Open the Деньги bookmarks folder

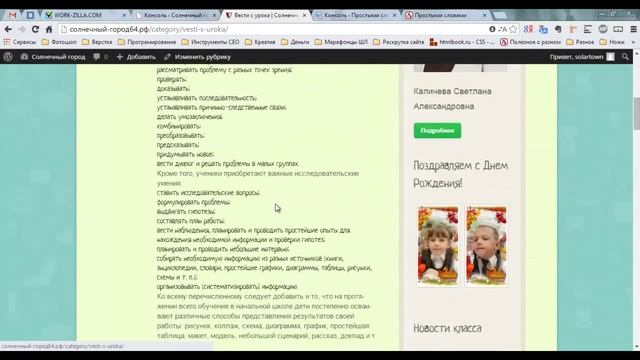click(295, 42)
